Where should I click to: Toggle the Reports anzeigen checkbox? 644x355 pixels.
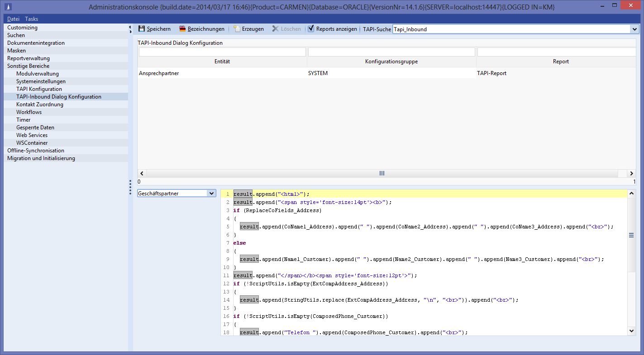311,29
